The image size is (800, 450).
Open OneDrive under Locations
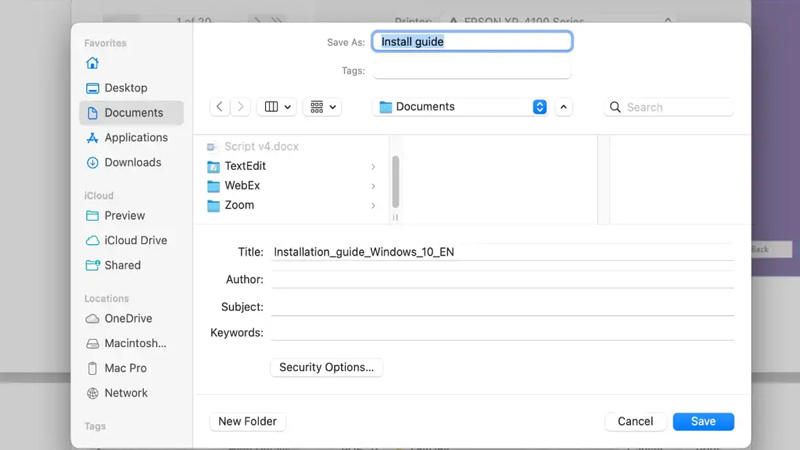coord(128,319)
